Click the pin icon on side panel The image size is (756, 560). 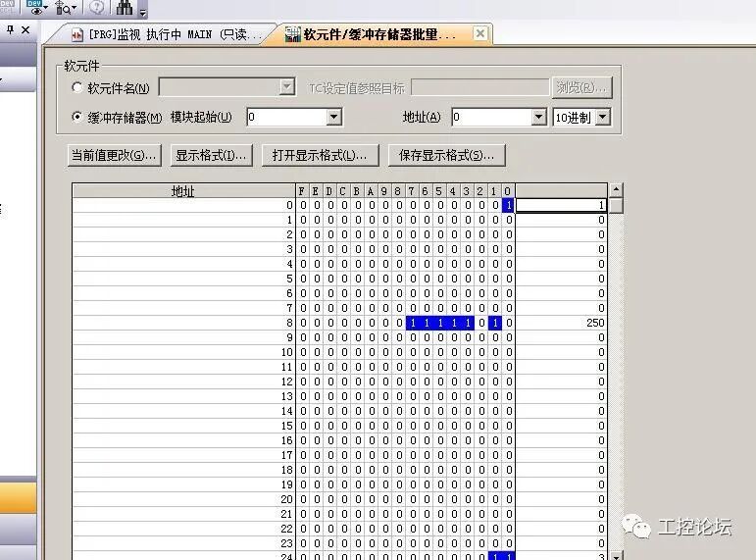(10, 29)
